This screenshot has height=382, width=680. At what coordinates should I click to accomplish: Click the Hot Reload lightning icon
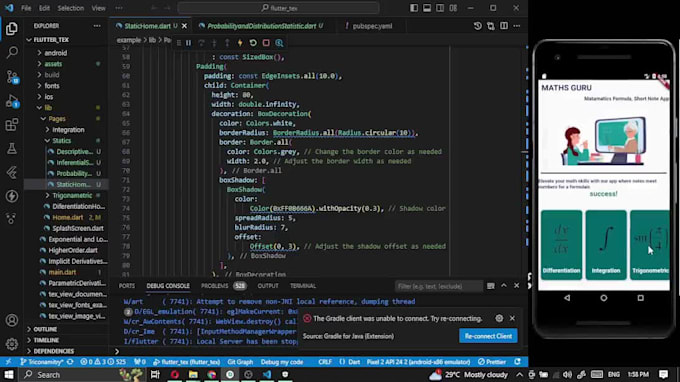[240, 43]
